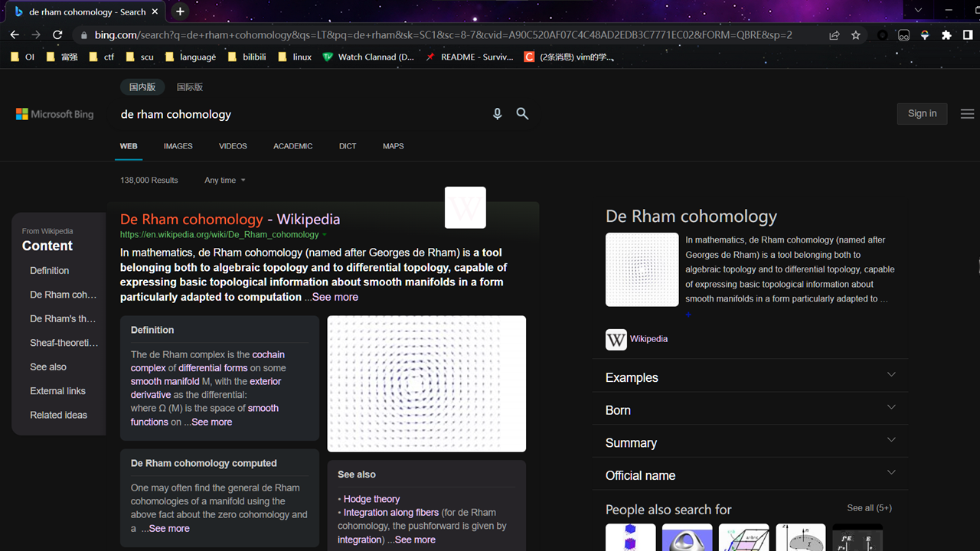
Task: Select the ACADEMIC search tab
Action: click(x=293, y=146)
